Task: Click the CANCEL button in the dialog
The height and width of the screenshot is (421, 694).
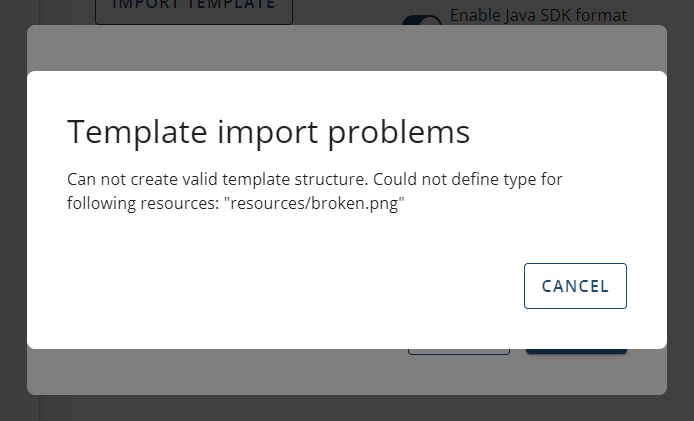Action: click(x=575, y=286)
